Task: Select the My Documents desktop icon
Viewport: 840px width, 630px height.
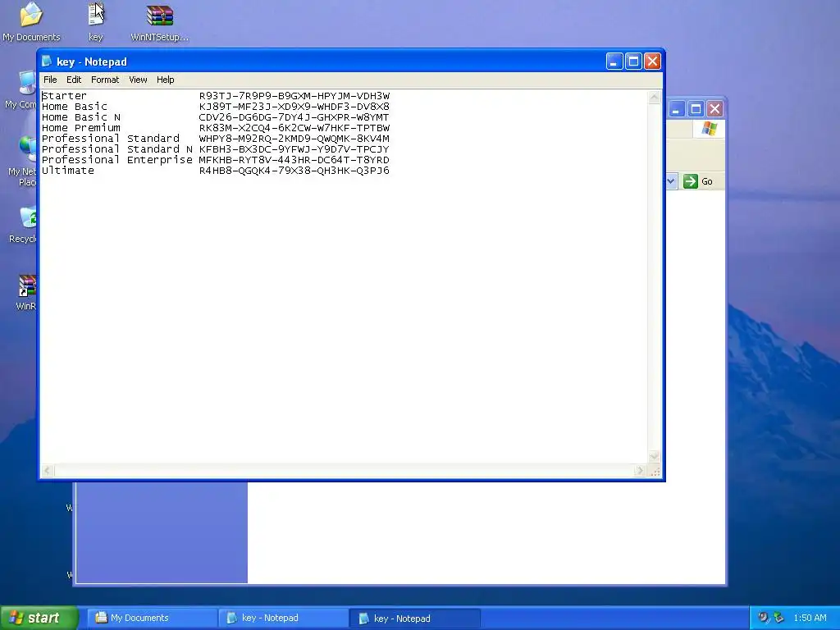Action: click(x=31, y=21)
